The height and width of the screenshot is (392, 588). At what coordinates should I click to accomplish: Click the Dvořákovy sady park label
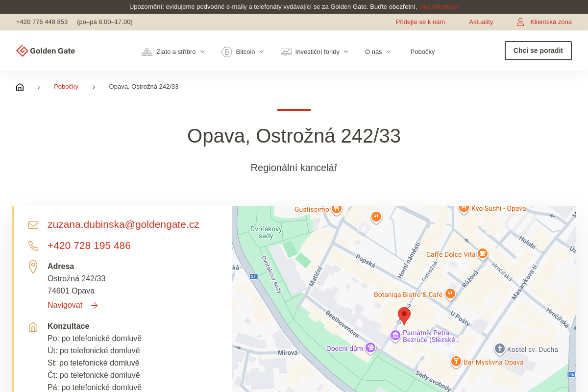pos(266,232)
